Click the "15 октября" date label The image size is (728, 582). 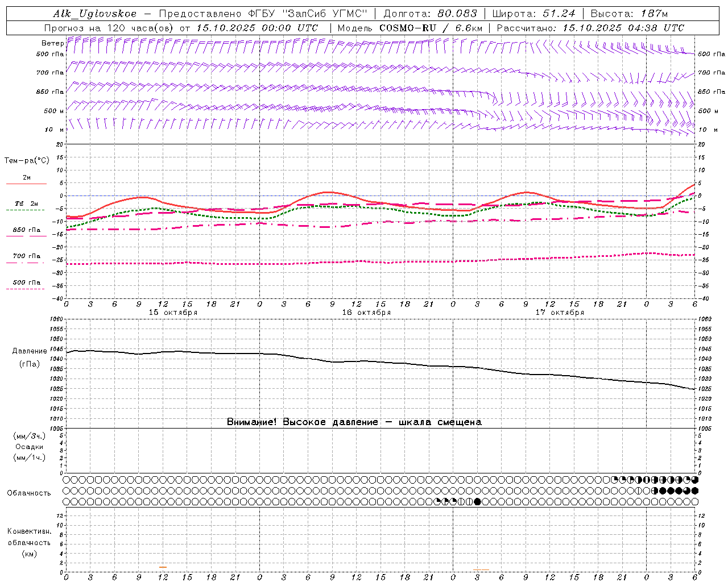[173, 313]
